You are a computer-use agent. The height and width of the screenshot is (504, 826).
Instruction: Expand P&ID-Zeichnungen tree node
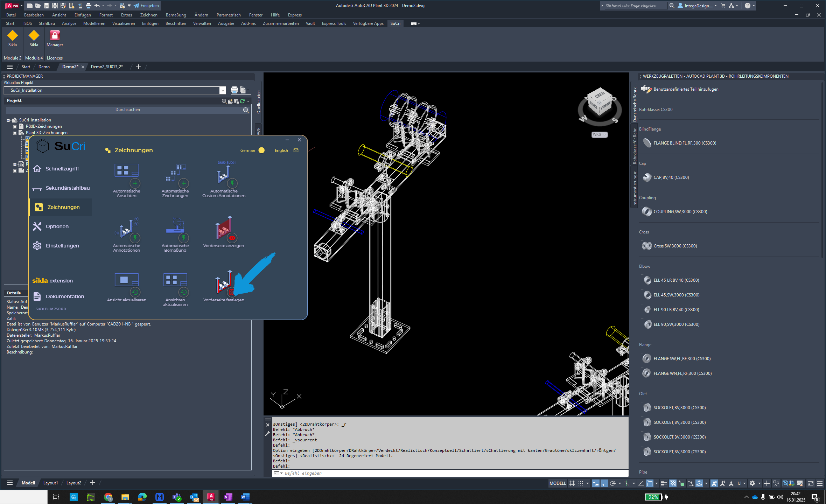coord(15,127)
